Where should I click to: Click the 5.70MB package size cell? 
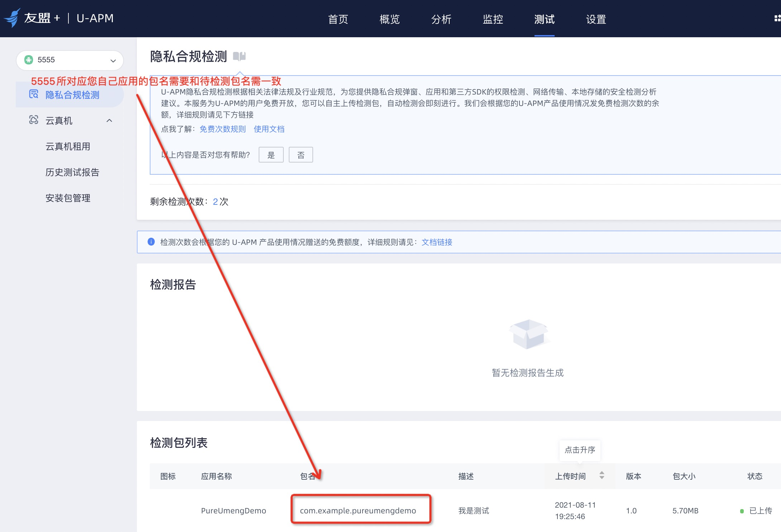tap(685, 511)
